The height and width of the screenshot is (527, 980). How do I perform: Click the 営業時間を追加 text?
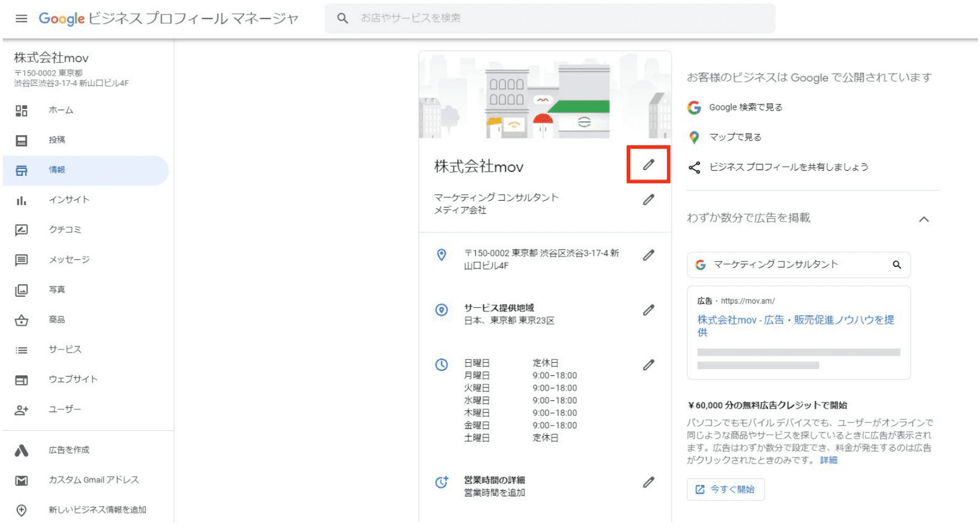coord(494,493)
